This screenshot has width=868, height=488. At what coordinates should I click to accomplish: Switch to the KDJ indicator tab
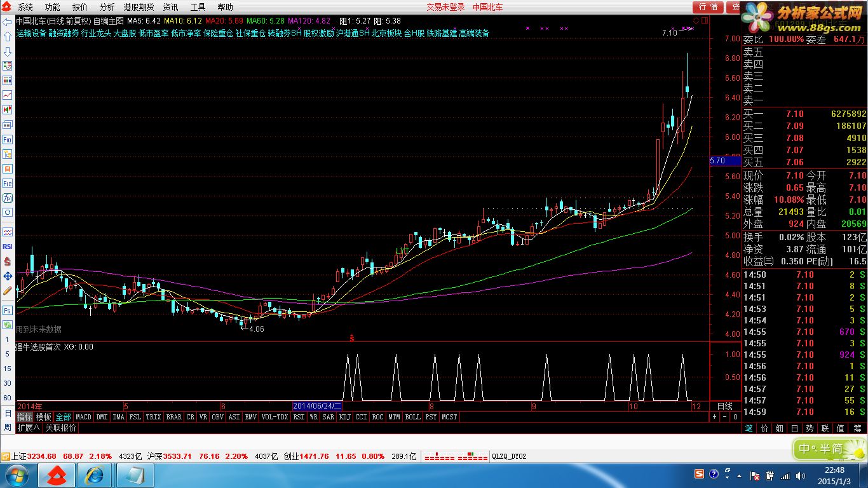point(344,417)
